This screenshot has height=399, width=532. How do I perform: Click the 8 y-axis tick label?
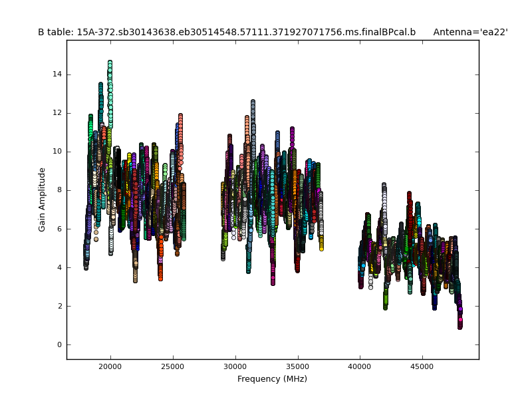click(60, 190)
